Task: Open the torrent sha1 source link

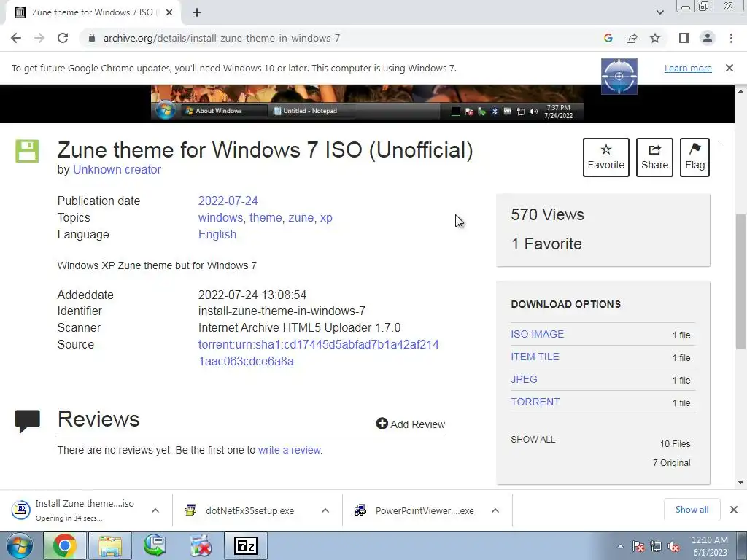Action: pyautogui.click(x=318, y=353)
